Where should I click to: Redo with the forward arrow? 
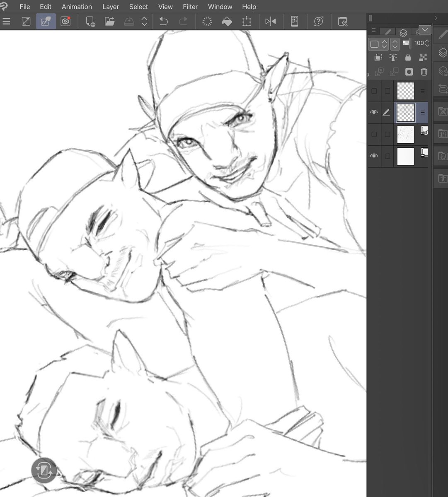pos(183,22)
